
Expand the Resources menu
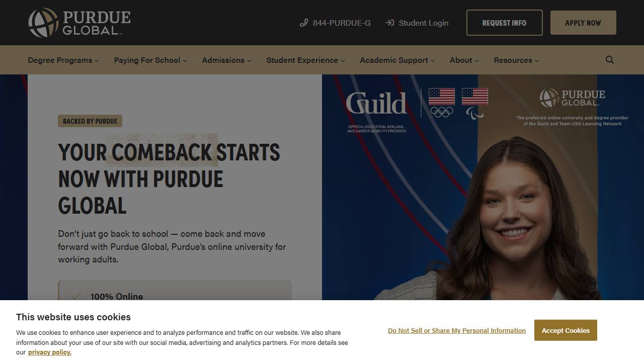pos(516,60)
